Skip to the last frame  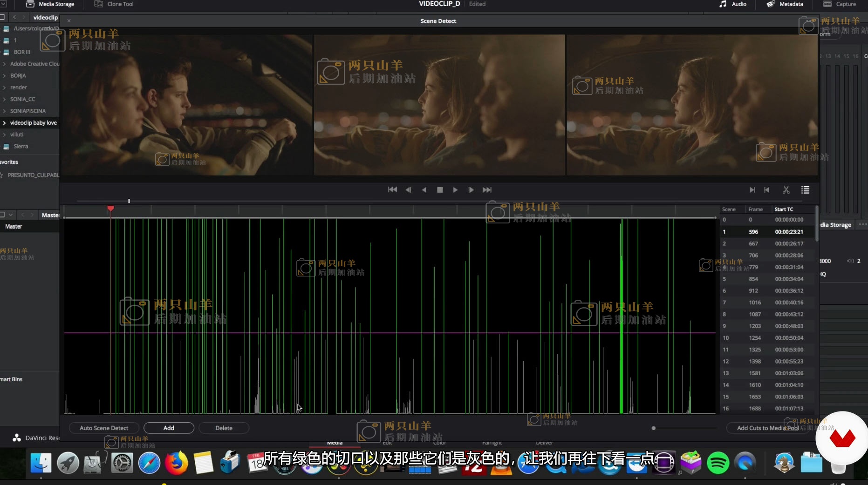[487, 190]
